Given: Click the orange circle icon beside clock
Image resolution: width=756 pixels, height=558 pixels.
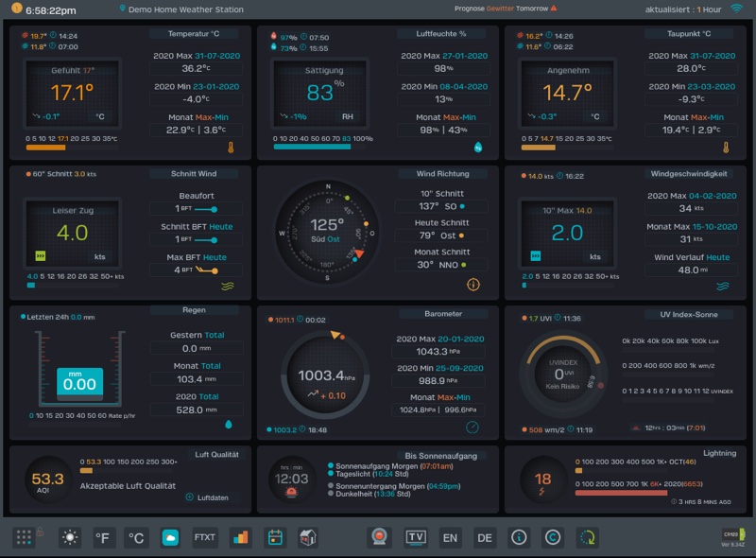Looking at the screenshot, I should coord(17,9).
